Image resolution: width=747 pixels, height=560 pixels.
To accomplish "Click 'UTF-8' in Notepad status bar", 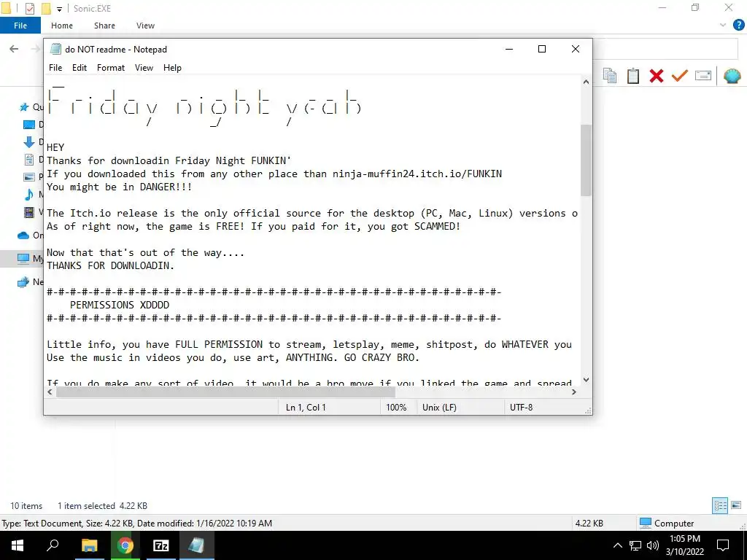I will coord(521,408).
